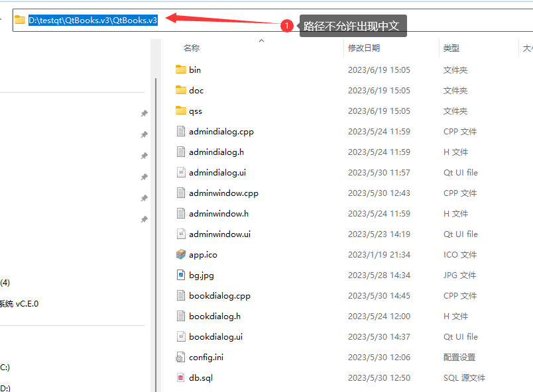Sort files by the 修改日期 column header

click(364, 48)
